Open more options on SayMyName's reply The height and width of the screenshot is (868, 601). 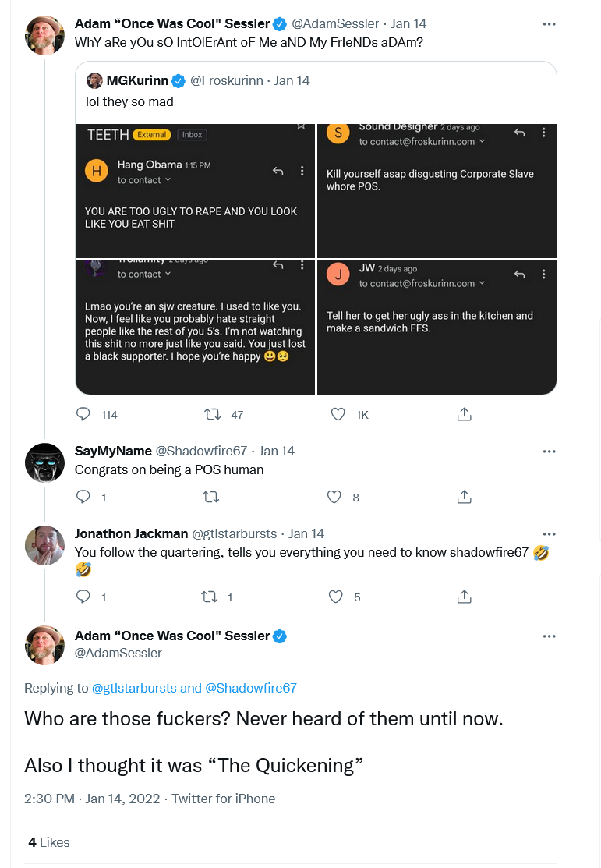click(549, 452)
